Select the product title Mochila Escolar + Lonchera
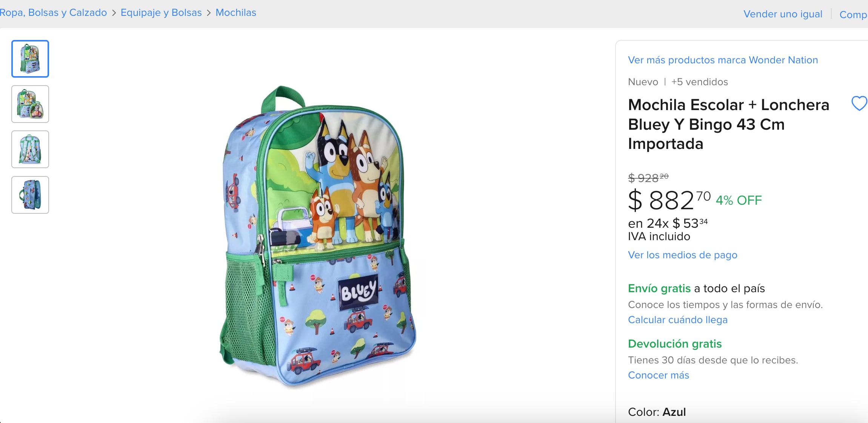The height and width of the screenshot is (423, 868). (x=728, y=124)
